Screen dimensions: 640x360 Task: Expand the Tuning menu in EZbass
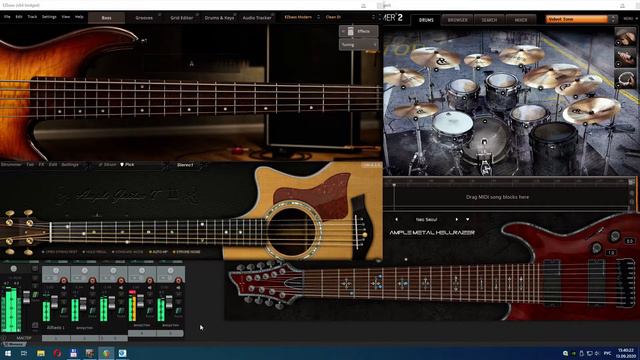(358, 44)
